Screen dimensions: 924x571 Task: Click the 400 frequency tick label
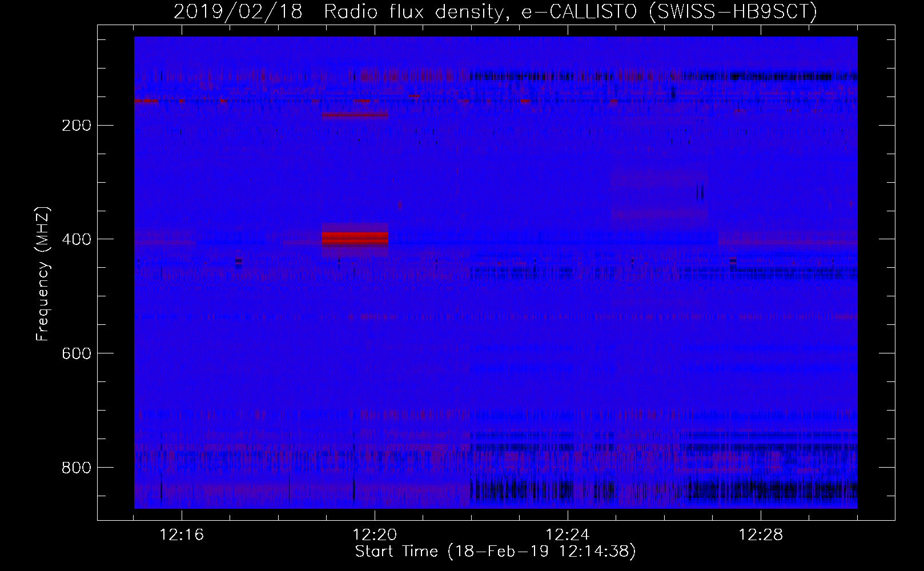click(x=76, y=239)
